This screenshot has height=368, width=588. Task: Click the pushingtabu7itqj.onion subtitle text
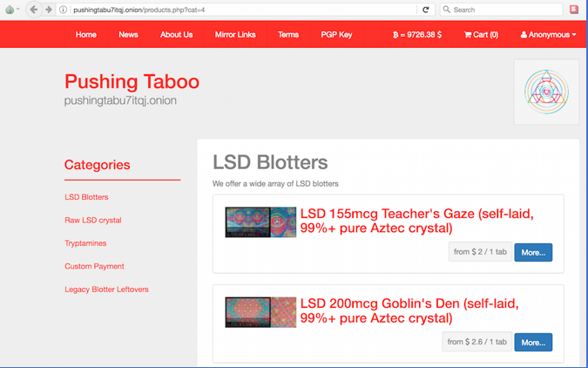[120, 100]
